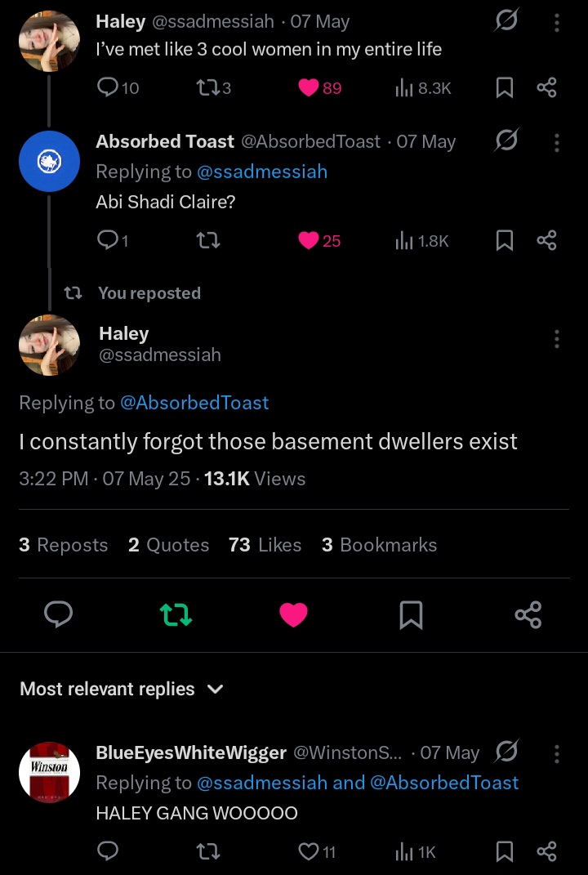Open Absorbed Toast's blue profile avatar

coord(50,161)
